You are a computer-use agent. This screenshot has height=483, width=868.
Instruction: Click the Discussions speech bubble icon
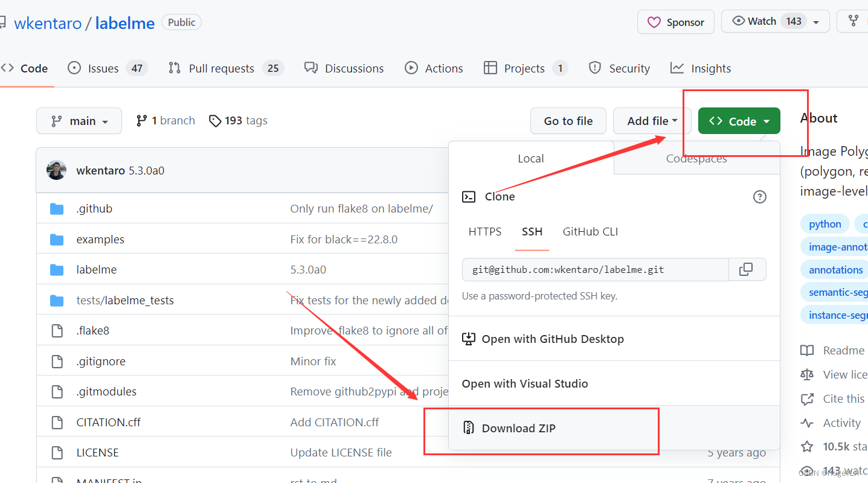coord(311,68)
